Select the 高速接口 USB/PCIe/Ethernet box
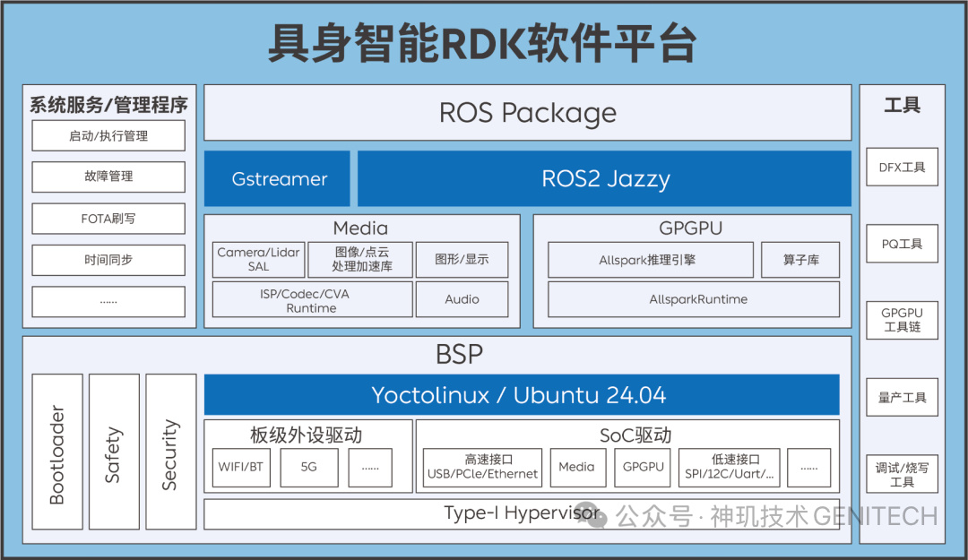Viewport: 968px width, 560px height. (482, 468)
